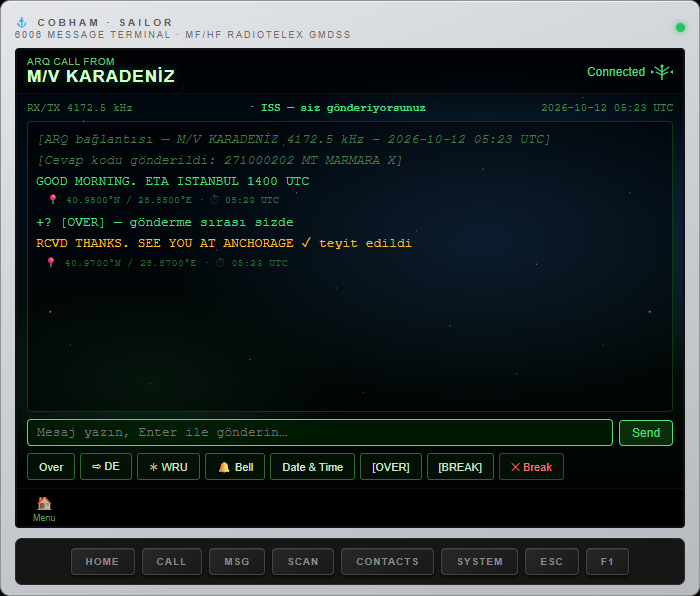700x596 pixels.
Task: Click RX/TX 4172.5 kHz frequency readout
Action: [x=79, y=108]
